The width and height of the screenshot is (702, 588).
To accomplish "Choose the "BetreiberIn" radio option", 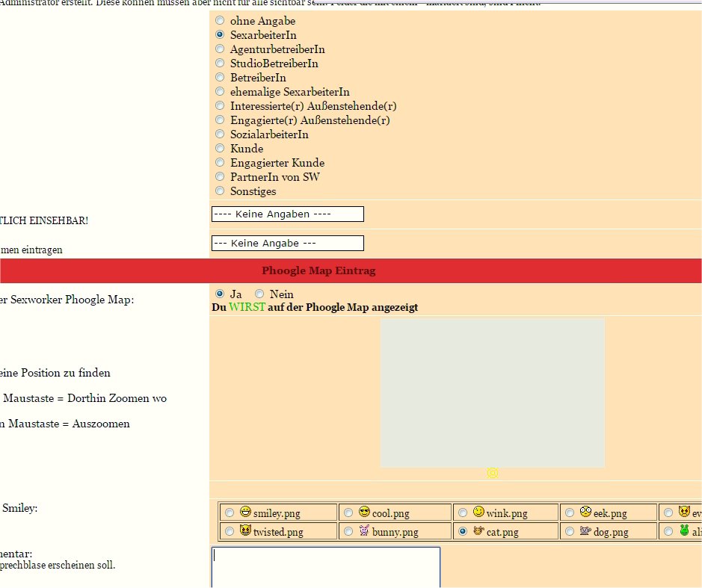I will [220, 78].
